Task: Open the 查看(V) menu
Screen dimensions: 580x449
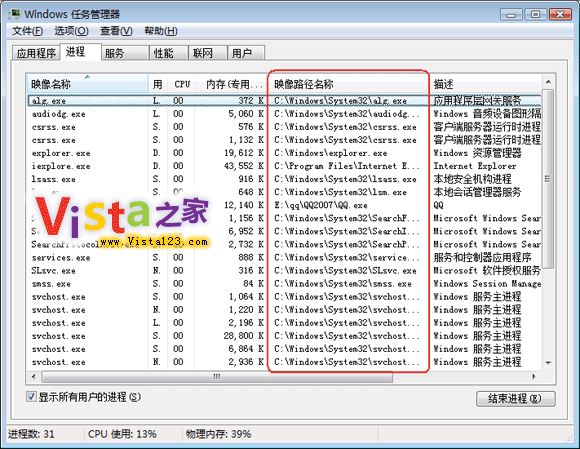Action: 116,31
